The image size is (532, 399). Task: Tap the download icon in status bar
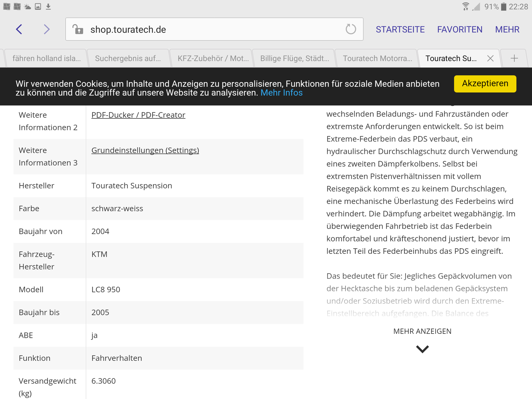48,7
